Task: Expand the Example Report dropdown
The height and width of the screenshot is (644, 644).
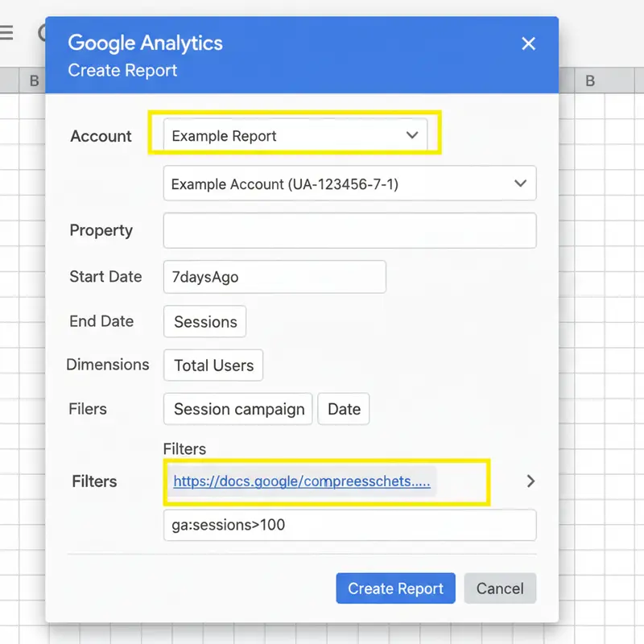Action: 295,135
